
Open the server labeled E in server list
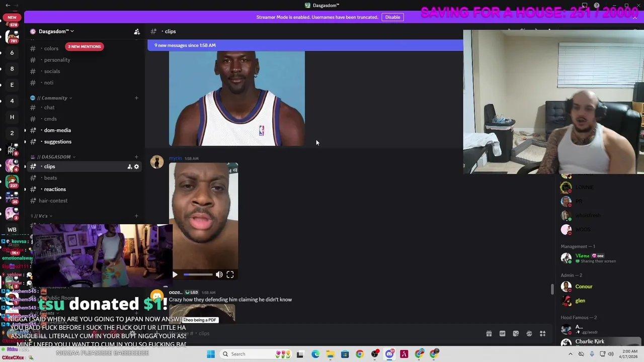pos(12,85)
